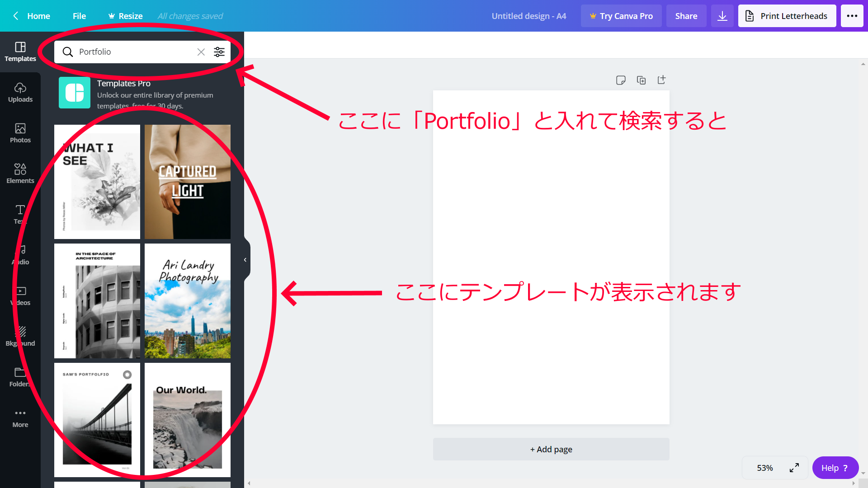The width and height of the screenshot is (868, 488).
Task: Open the Uploads panel
Action: (20, 93)
